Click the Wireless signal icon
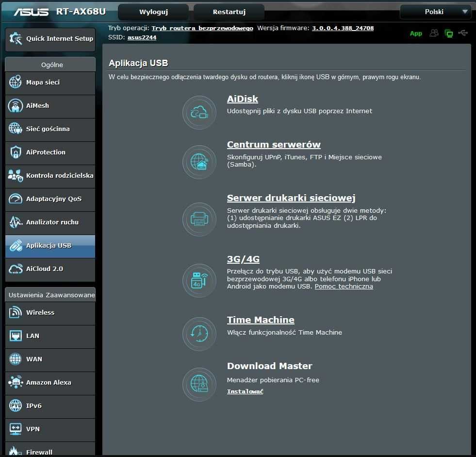 pyautogui.click(x=15, y=312)
